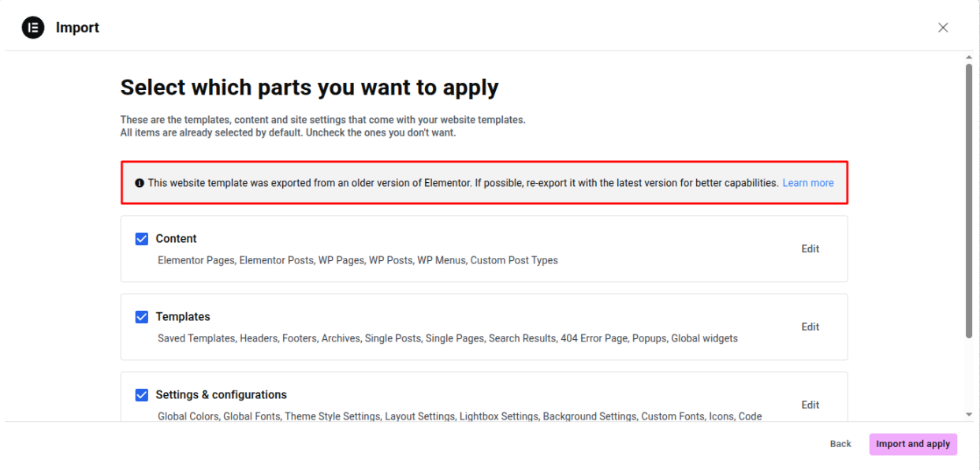
Task: Open the Learn more link
Action: pyautogui.click(x=808, y=183)
